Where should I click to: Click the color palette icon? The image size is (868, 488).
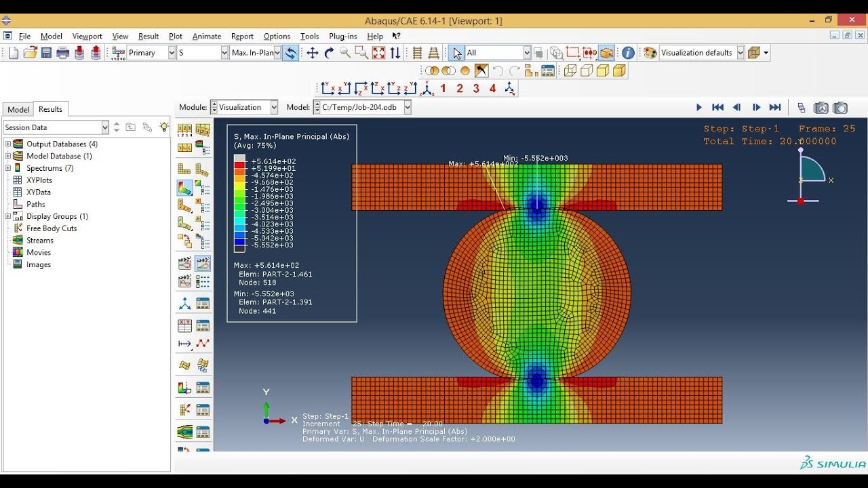pyautogui.click(x=650, y=53)
